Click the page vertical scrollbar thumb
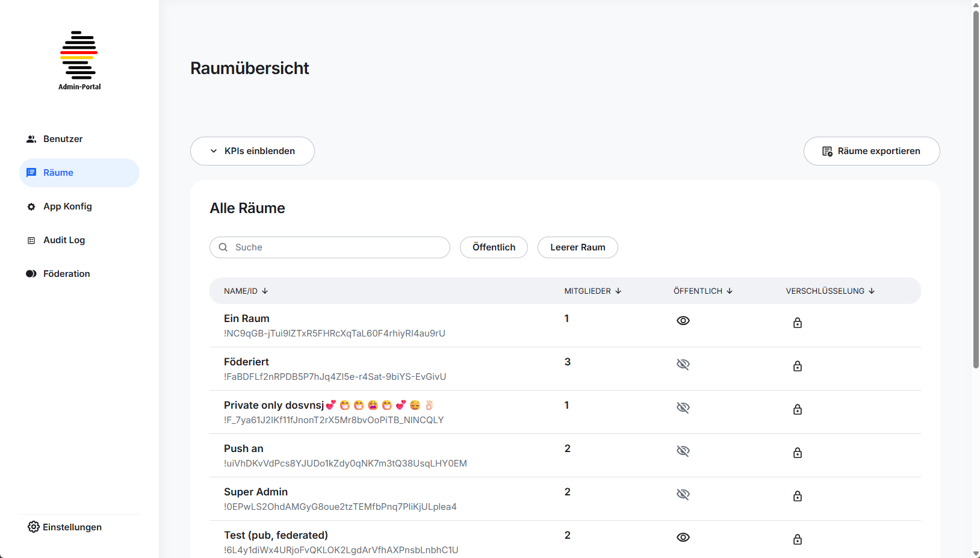Screen dimensions: 980x558 click(976, 188)
